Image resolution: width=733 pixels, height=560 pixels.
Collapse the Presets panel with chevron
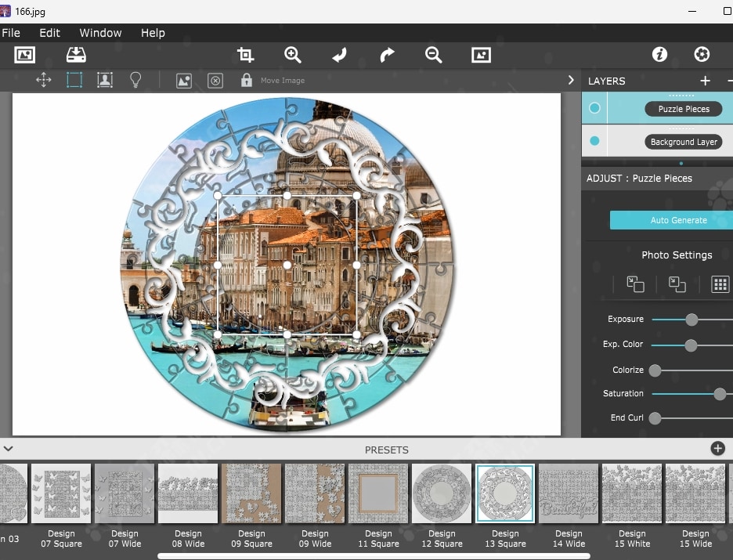(x=8, y=449)
